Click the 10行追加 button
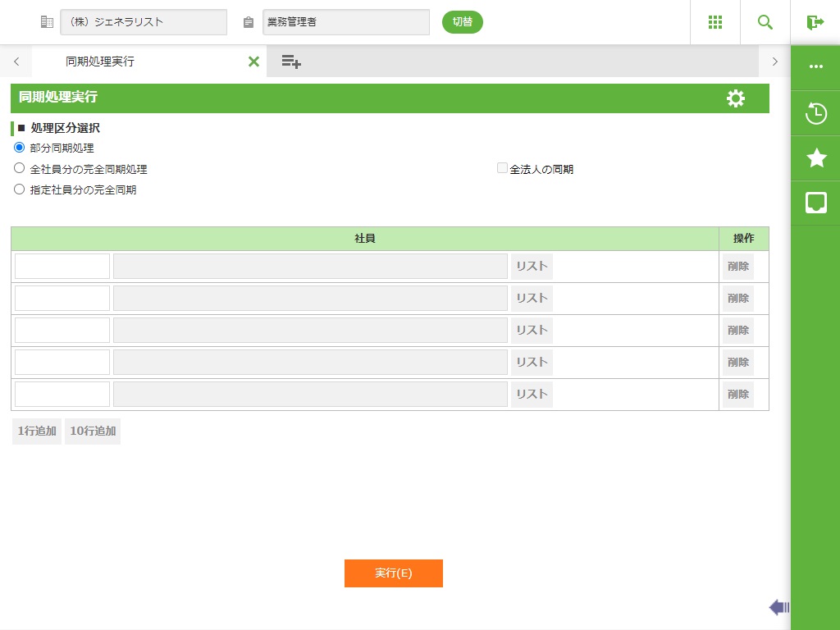The width and height of the screenshot is (840, 630). (93, 431)
